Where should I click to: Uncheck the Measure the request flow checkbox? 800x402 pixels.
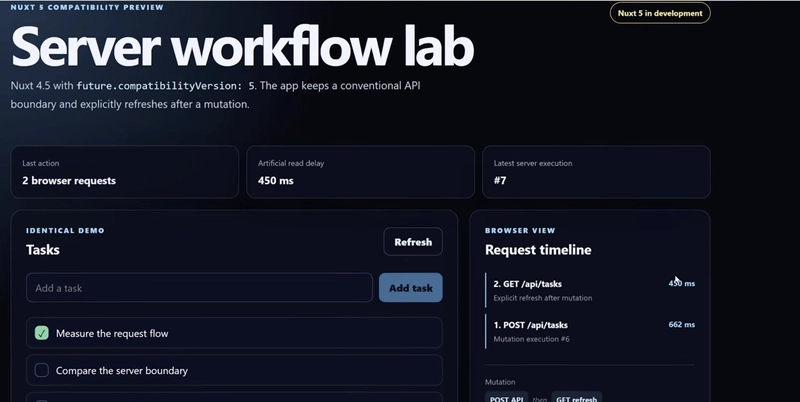pyautogui.click(x=42, y=333)
